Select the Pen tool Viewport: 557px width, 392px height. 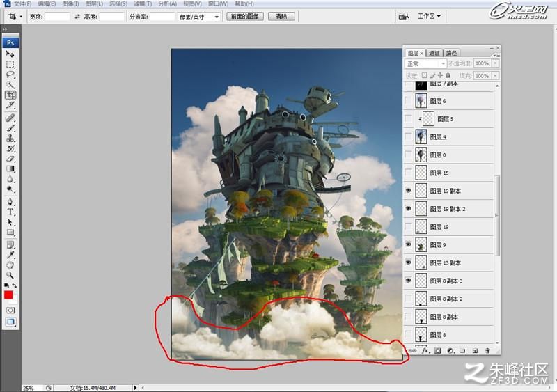click(10, 202)
